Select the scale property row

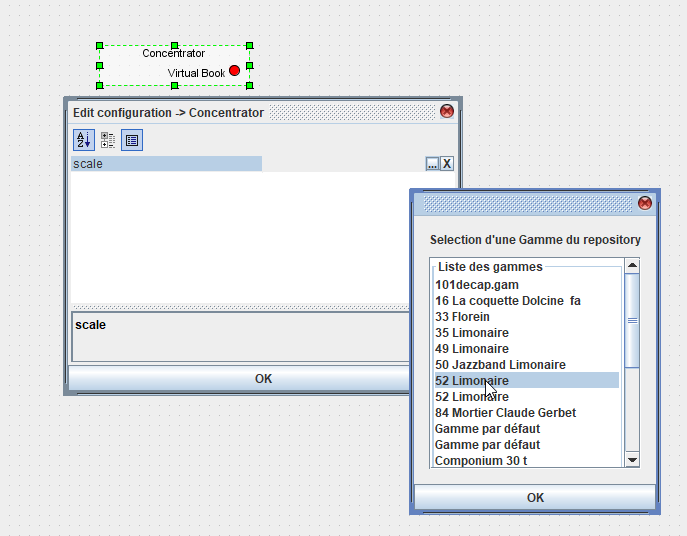pyautogui.click(x=166, y=164)
